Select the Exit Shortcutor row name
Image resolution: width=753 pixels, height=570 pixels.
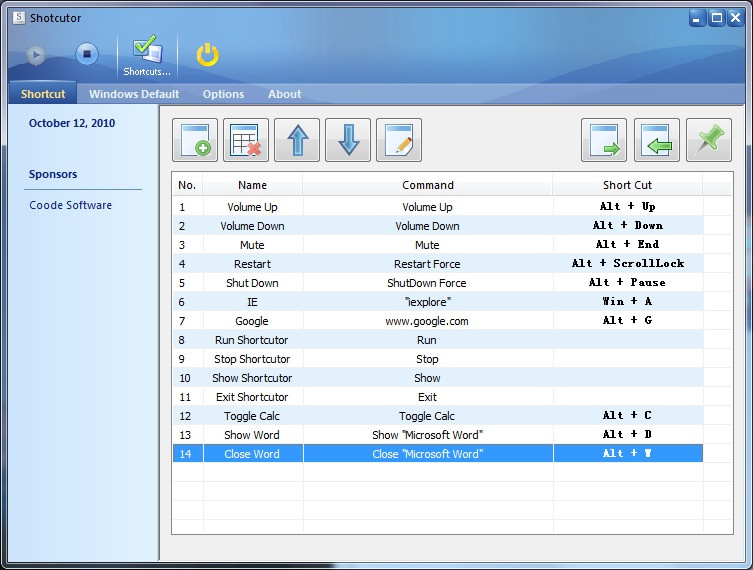coord(253,397)
